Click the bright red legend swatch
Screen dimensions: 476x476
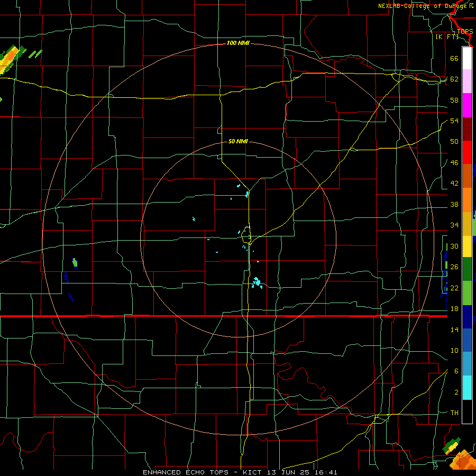[467, 152]
